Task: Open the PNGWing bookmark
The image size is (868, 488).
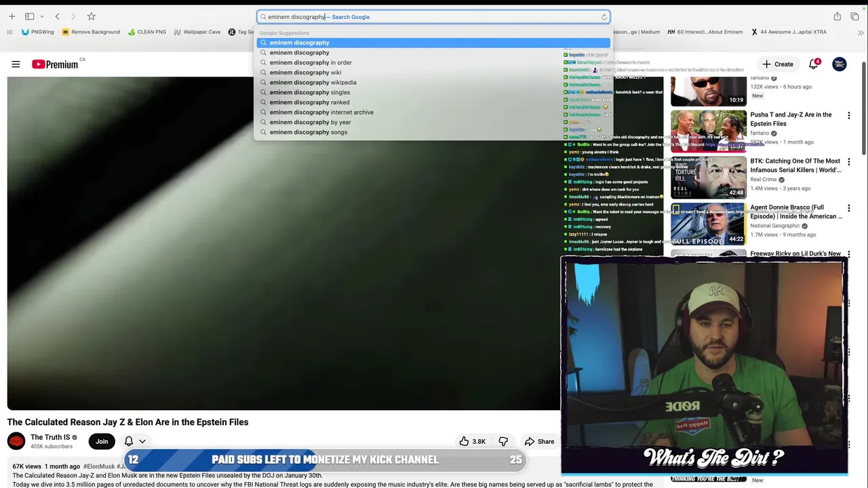Action: tap(37, 32)
